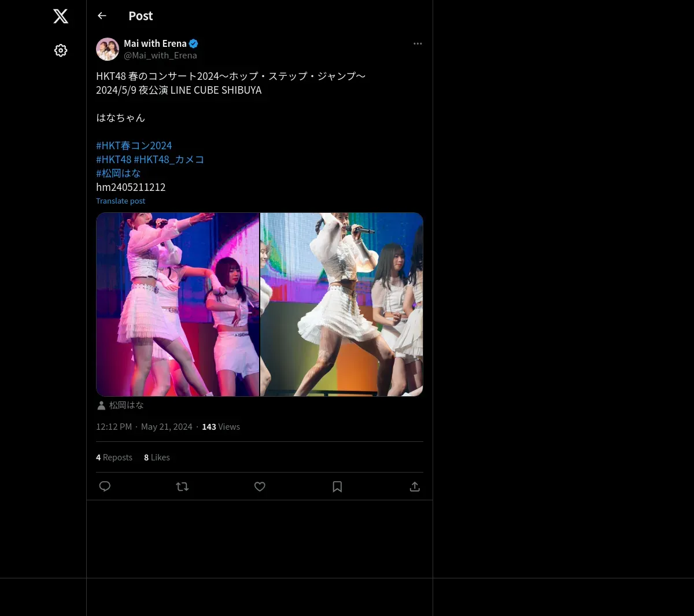Bookmark this post
This screenshot has width=694, height=616.
[x=337, y=486]
